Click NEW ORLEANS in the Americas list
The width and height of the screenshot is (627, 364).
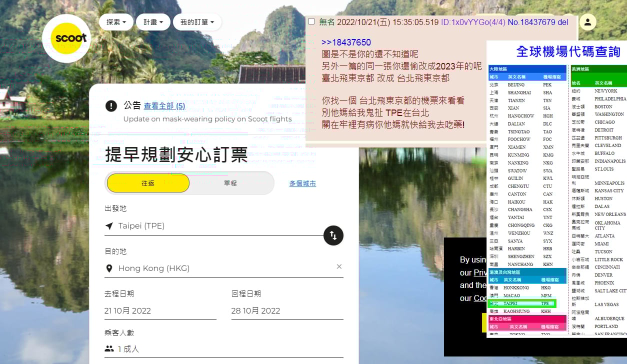tap(610, 214)
